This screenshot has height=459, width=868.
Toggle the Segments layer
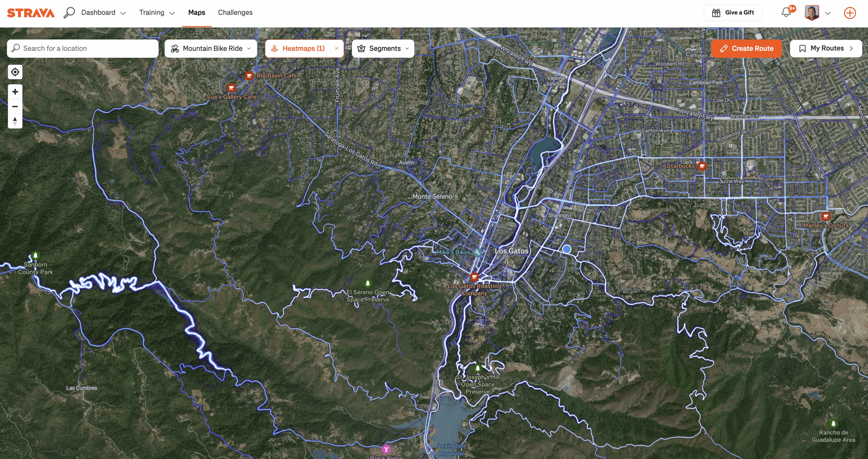pos(383,48)
